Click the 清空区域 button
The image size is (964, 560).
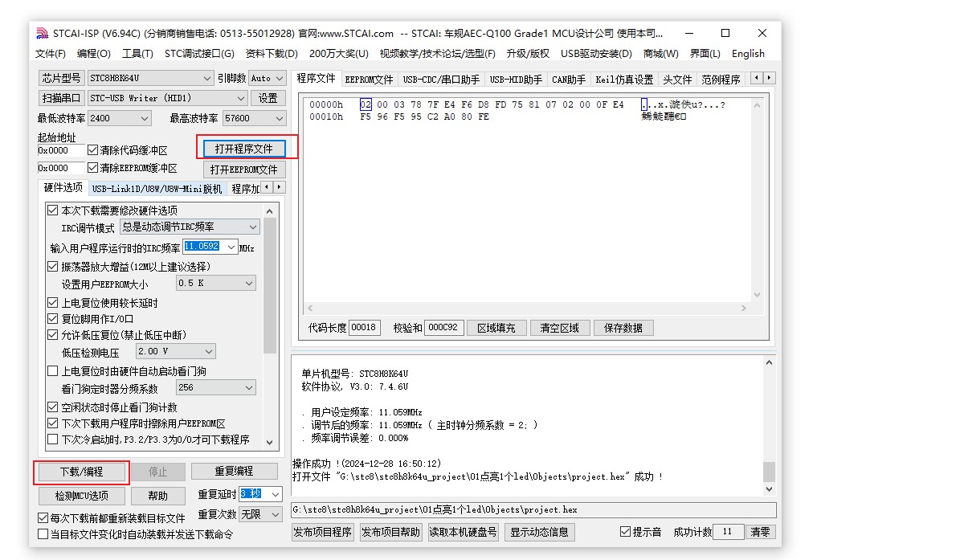[560, 328]
